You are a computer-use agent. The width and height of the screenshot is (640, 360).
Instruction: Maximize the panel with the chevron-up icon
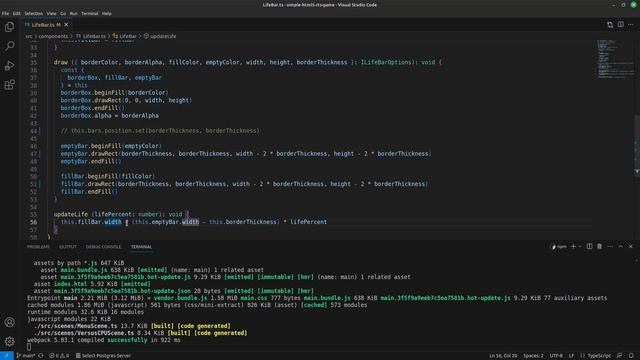[620, 247]
